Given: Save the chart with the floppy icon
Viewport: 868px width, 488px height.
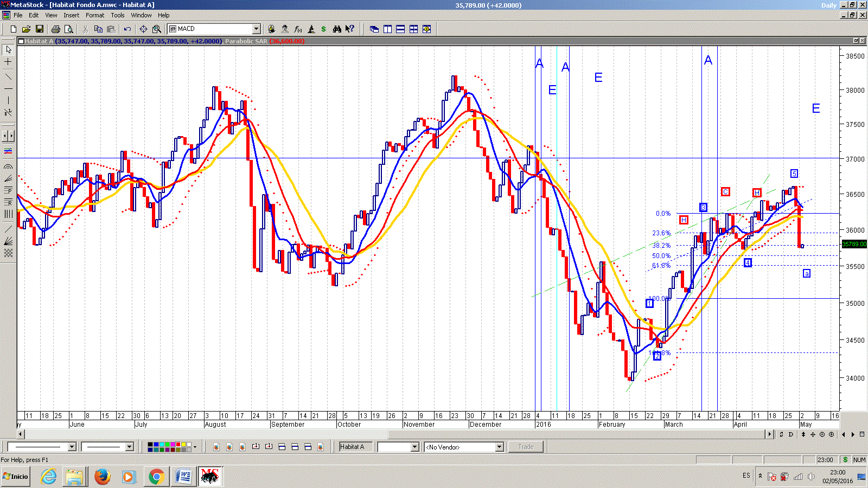Looking at the screenshot, I should tap(40, 29).
